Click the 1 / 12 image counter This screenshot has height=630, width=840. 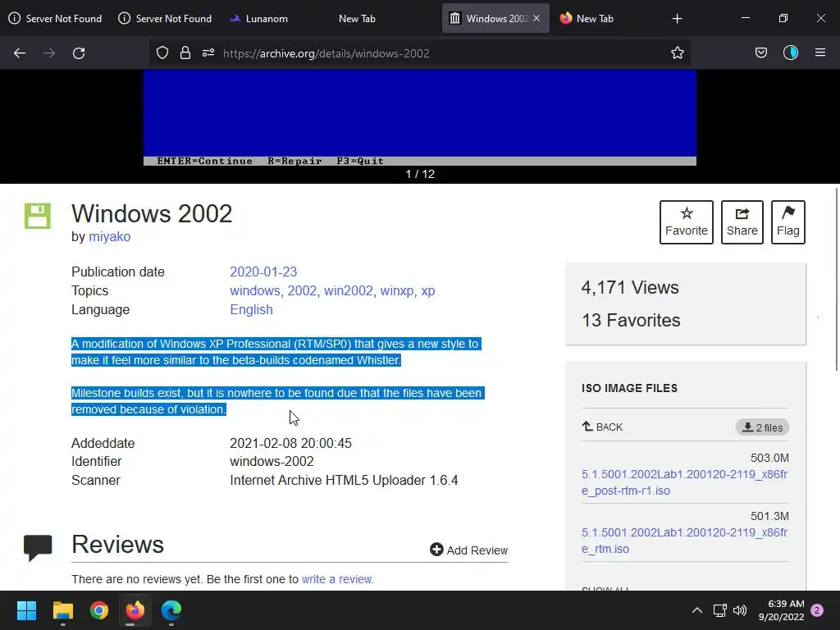[x=420, y=174]
